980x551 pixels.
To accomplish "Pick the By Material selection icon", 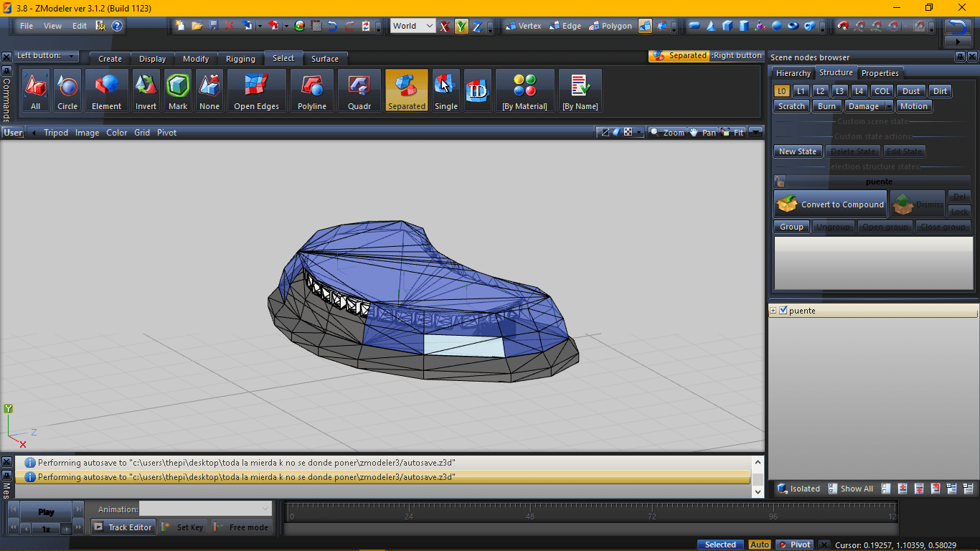I will [524, 90].
